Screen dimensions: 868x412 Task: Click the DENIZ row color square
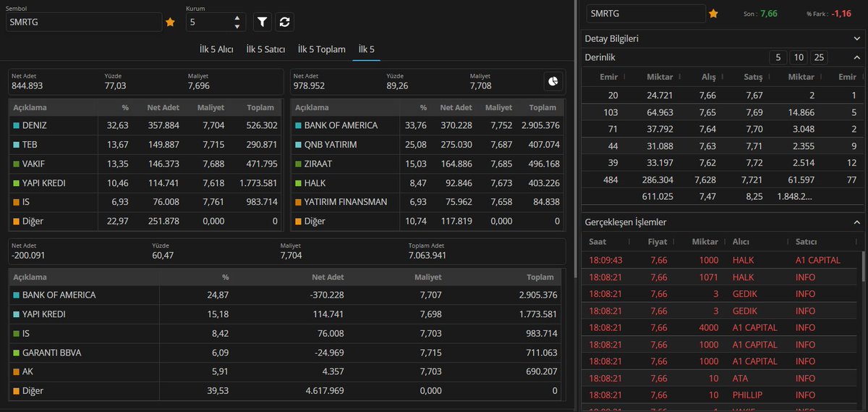tap(17, 125)
